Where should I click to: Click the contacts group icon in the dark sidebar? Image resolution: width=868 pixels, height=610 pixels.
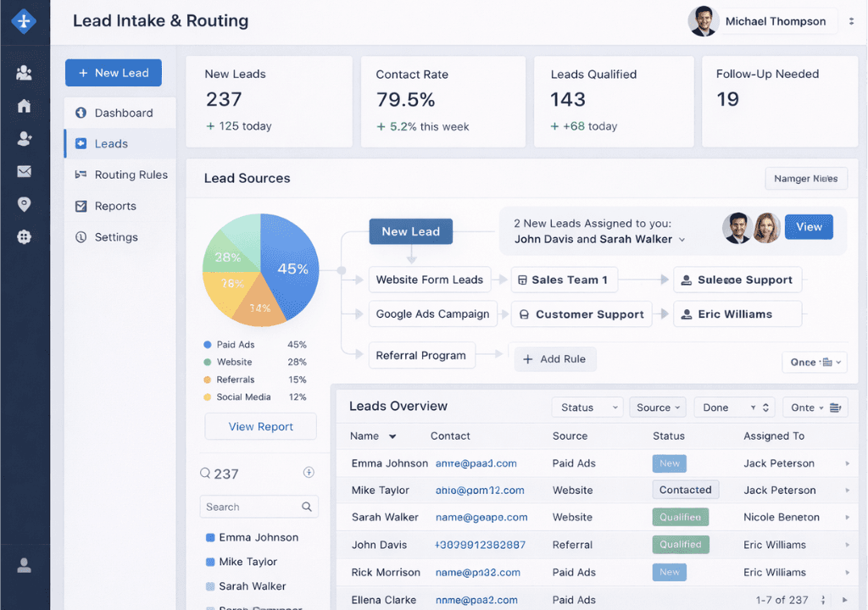pyautogui.click(x=24, y=73)
